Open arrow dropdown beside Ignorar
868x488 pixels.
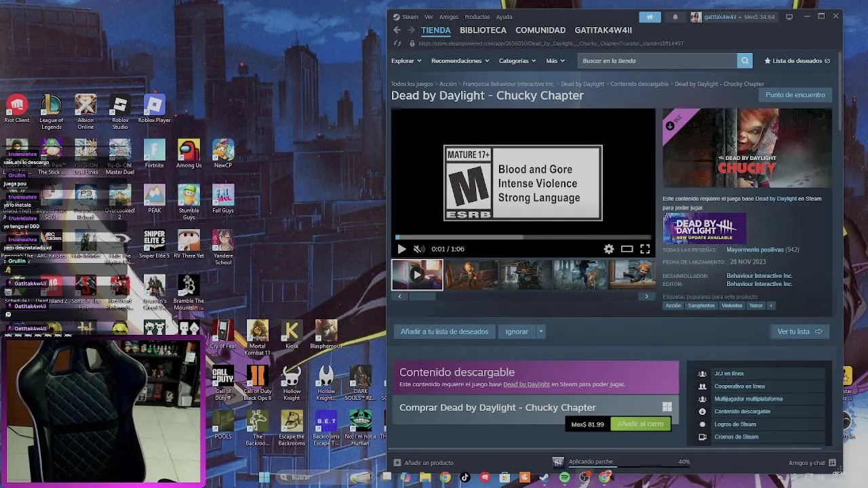pyautogui.click(x=540, y=331)
